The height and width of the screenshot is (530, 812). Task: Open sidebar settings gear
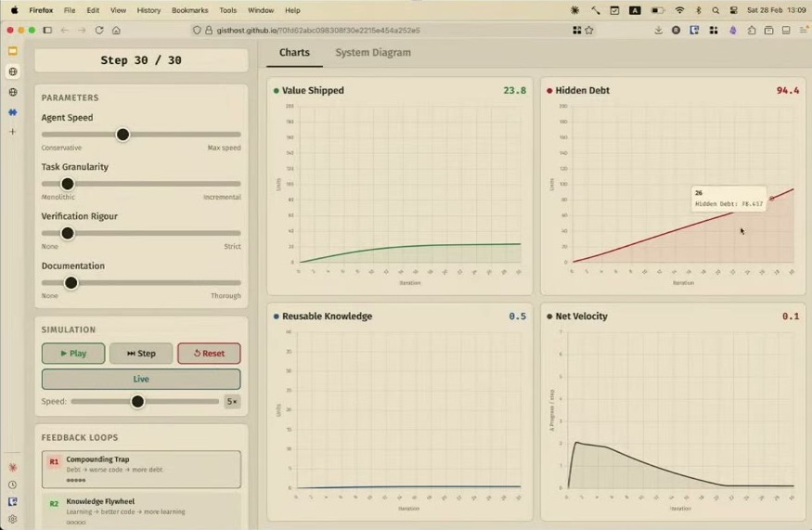coord(12,519)
